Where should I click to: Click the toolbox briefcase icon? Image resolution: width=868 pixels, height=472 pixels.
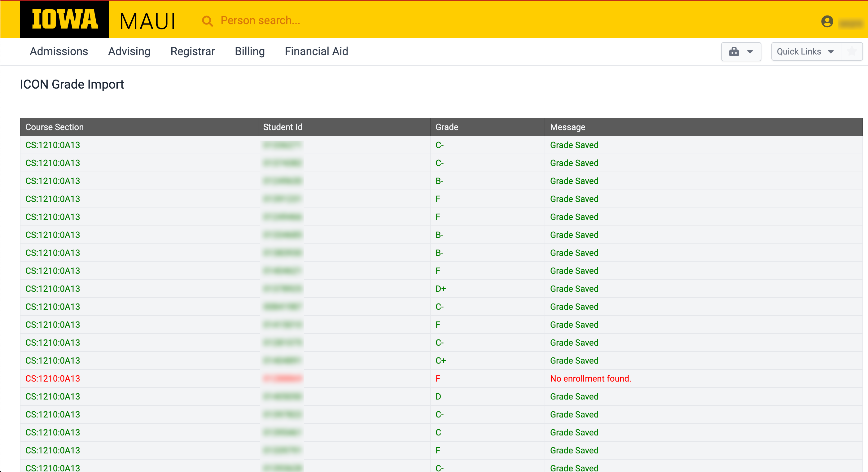click(x=734, y=51)
